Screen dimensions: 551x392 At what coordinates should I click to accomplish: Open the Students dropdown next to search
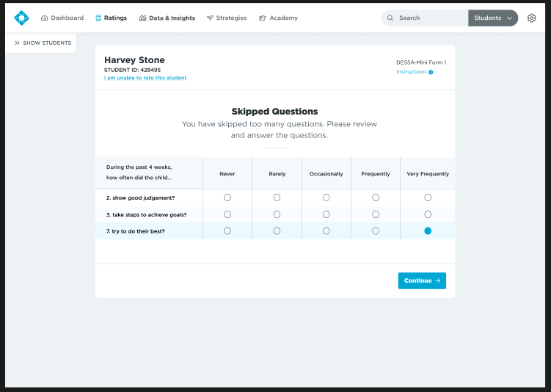pyautogui.click(x=492, y=18)
